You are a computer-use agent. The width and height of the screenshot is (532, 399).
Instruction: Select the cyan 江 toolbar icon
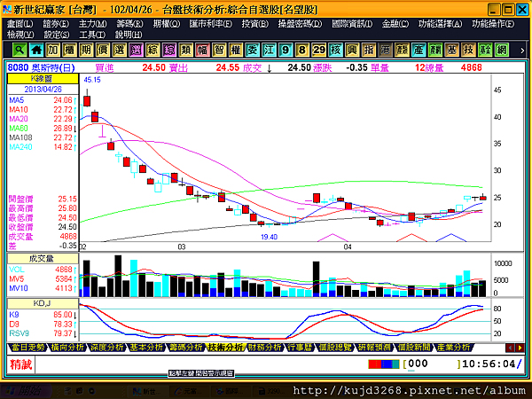click(x=269, y=51)
